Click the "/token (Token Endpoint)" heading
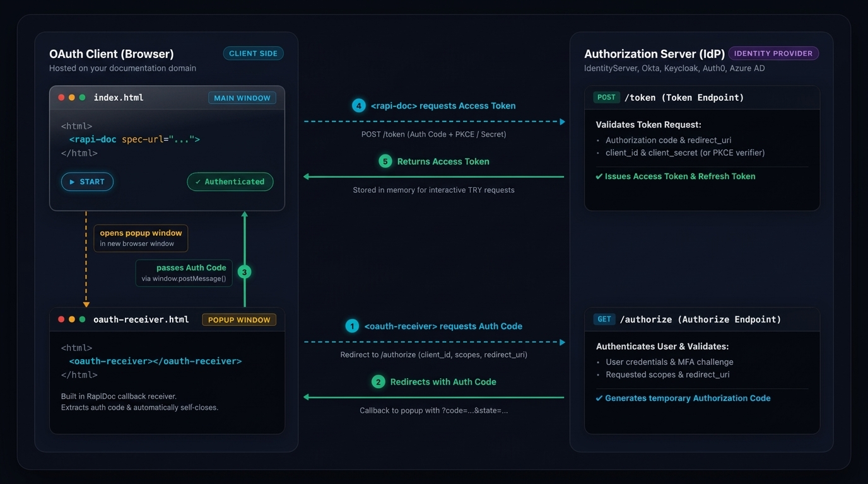The width and height of the screenshot is (868, 484). 684,98
